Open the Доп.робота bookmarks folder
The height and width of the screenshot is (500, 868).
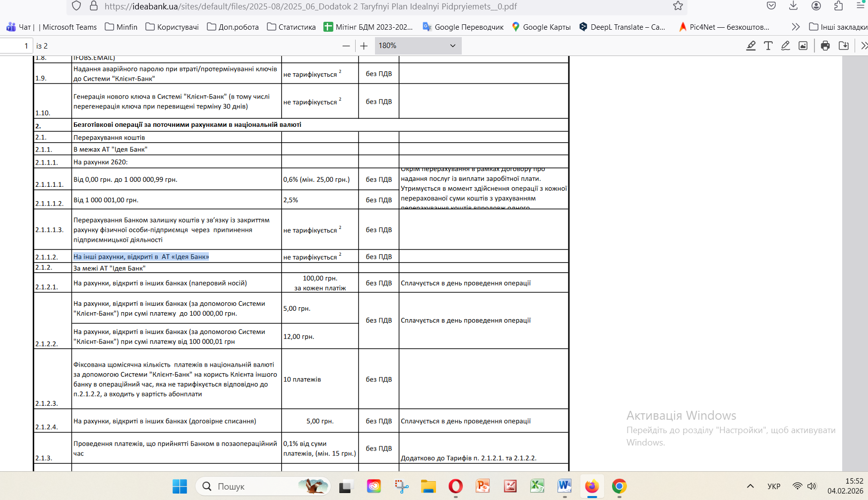pyautogui.click(x=233, y=27)
